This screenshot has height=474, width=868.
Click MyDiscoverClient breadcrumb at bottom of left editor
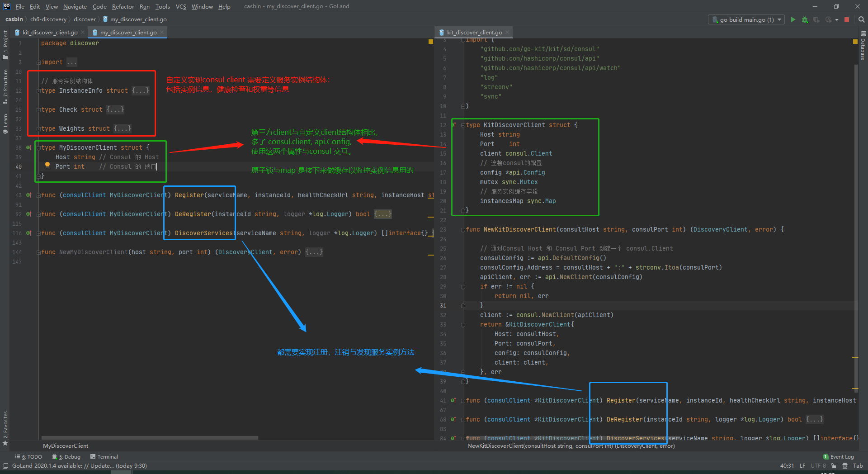click(66, 446)
